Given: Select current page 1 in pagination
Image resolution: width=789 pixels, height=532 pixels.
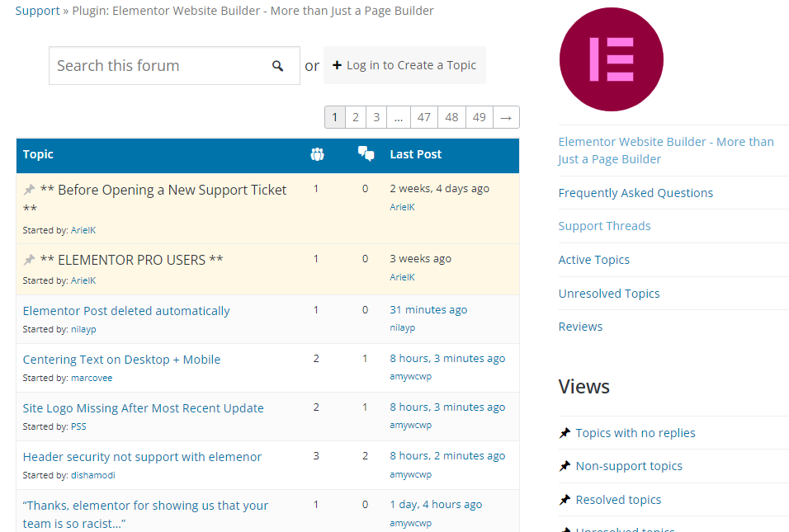Looking at the screenshot, I should point(334,117).
